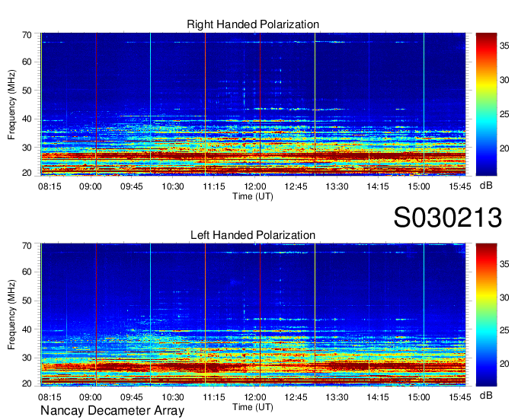Click 60 MHz frequency tick of Left Handed plot
This screenshot has height=420, width=518.
[x=27, y=272]
